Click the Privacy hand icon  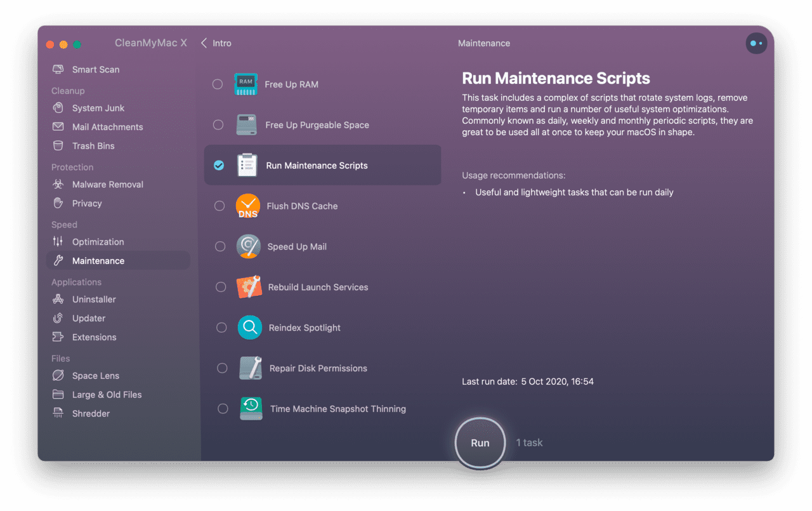tap(58, 203)
